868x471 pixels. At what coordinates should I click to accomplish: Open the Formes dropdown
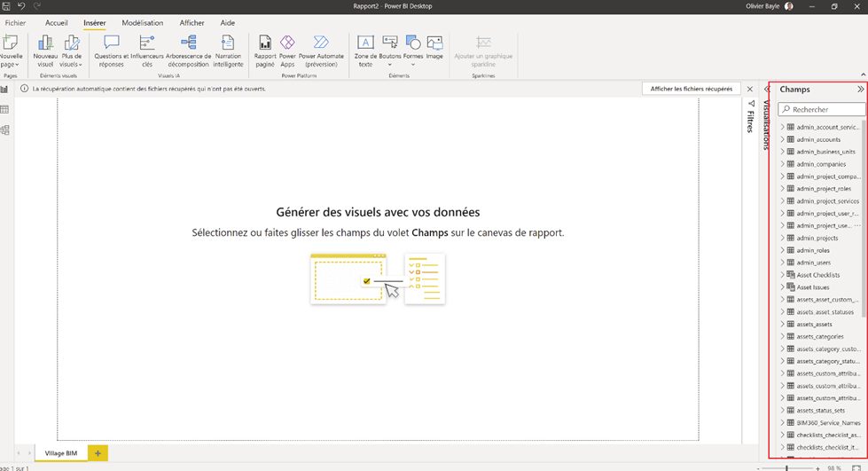413,51
